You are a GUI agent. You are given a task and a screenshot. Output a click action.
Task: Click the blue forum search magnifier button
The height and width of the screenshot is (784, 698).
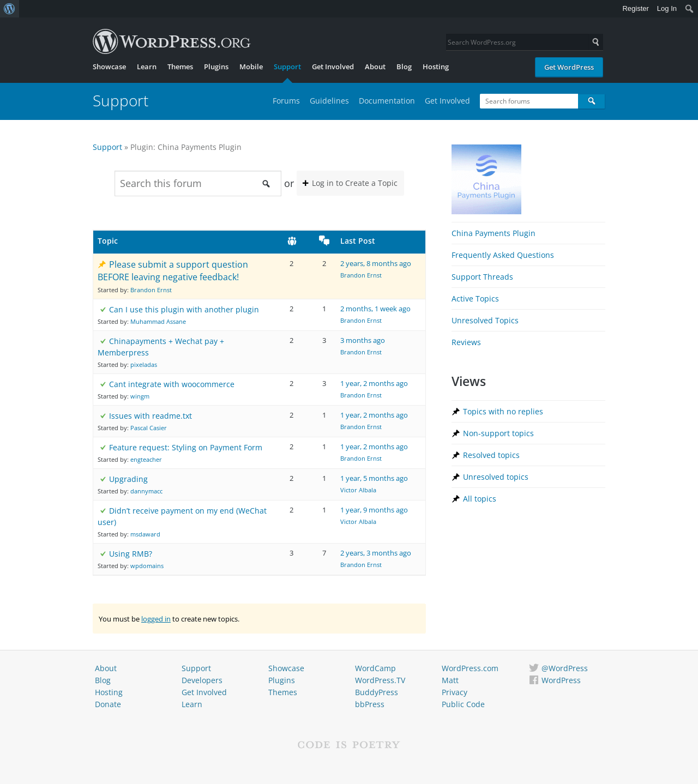(591, 101)
